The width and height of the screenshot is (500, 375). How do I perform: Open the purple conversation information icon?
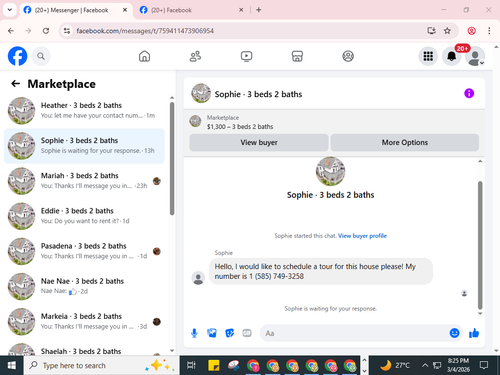point(469,93)
